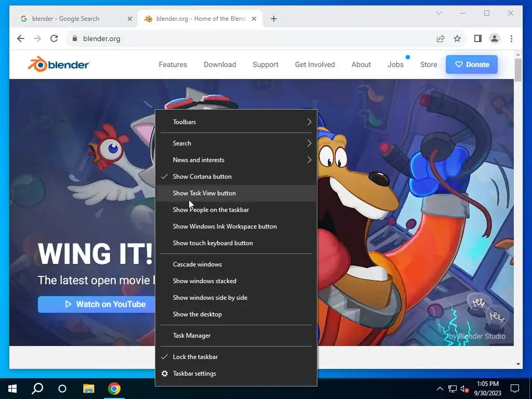Show hidden system tray icons
The height and width of the screenshot is (399, 532).
coord(440,389)
